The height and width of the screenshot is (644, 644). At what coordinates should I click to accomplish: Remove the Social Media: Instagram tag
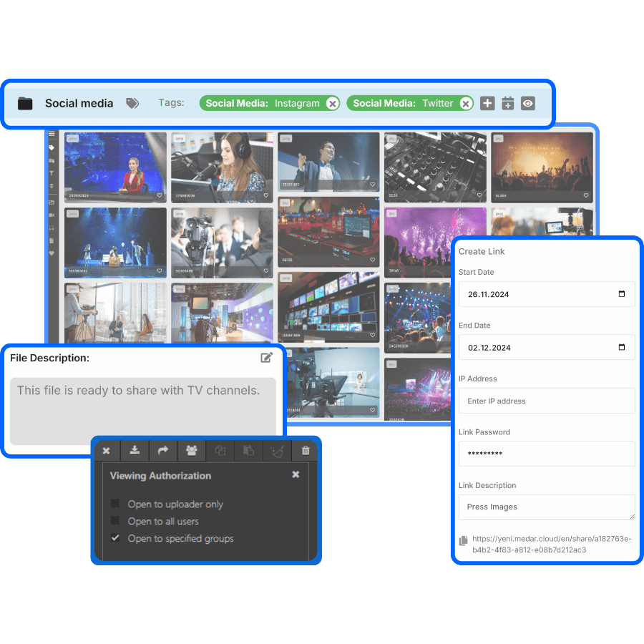(x=332, y=104)
